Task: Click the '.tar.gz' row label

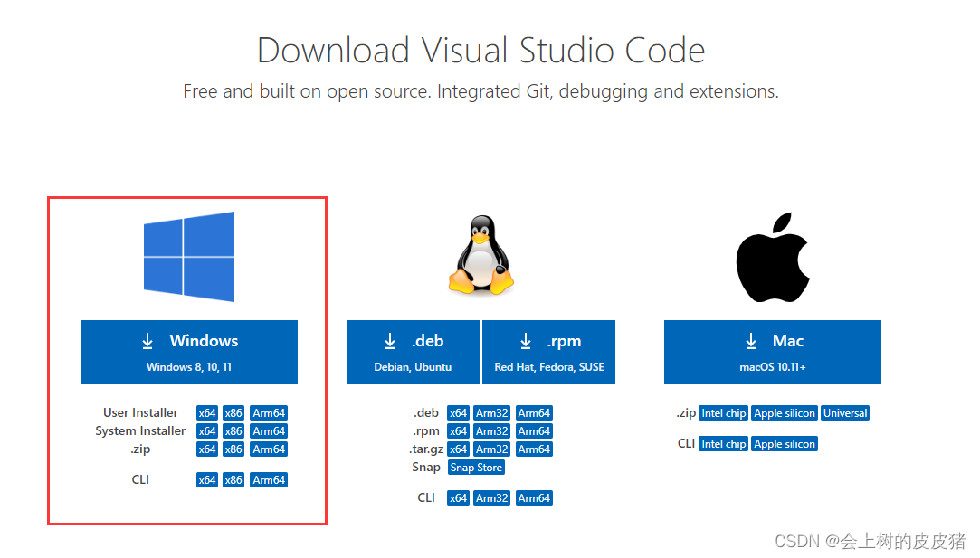Action: click(426, 449)
